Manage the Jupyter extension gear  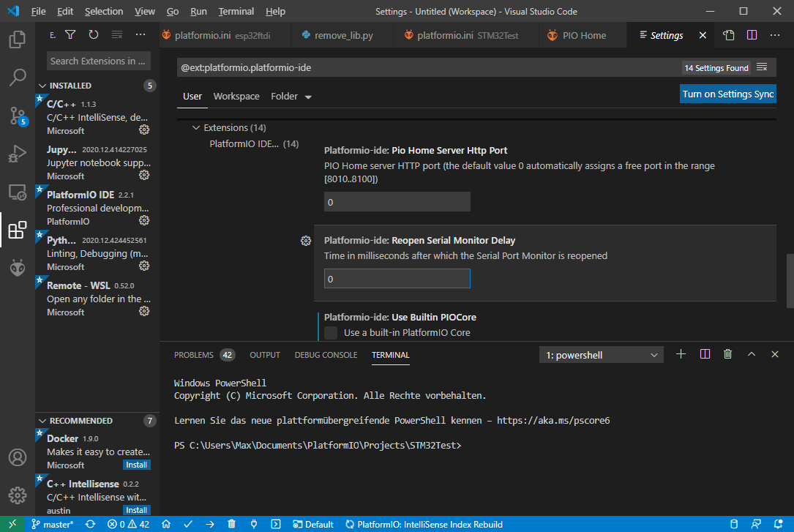pos(144,175)
